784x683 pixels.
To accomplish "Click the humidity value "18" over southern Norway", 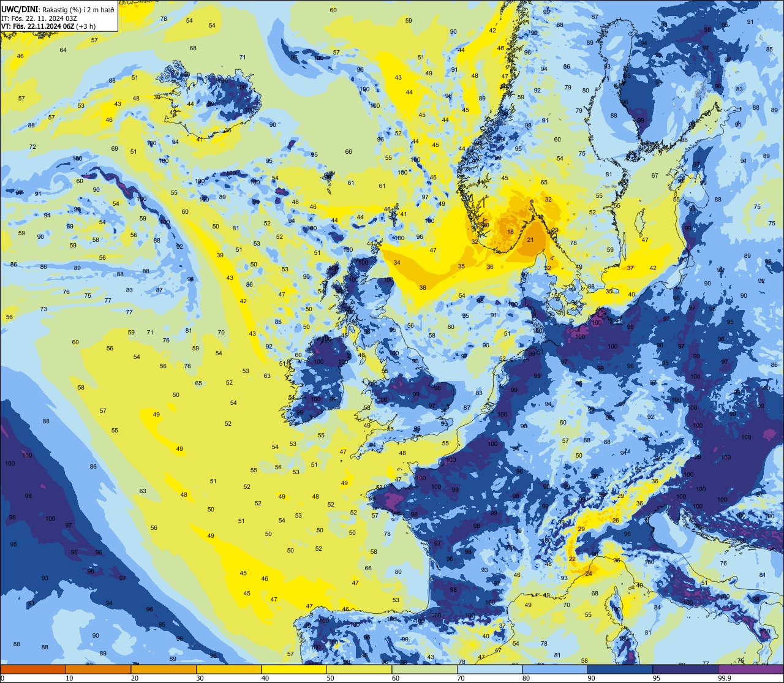I will click(511, 232).
